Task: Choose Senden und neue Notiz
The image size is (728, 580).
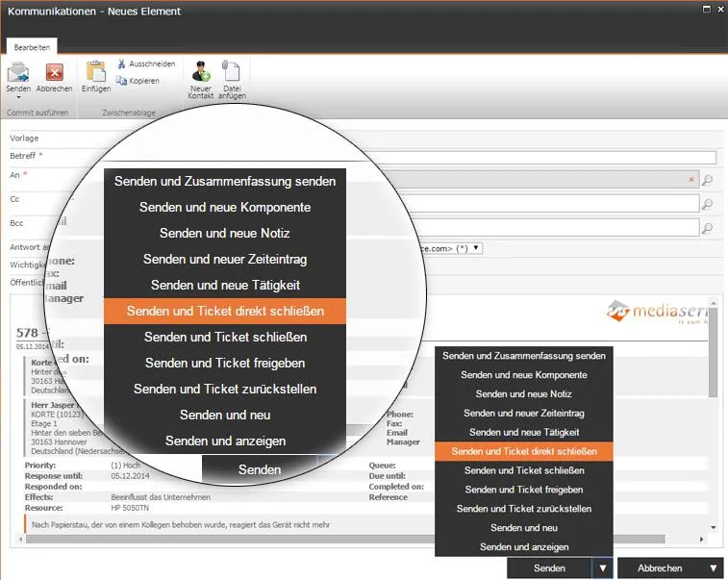Action: coord(524,394)
